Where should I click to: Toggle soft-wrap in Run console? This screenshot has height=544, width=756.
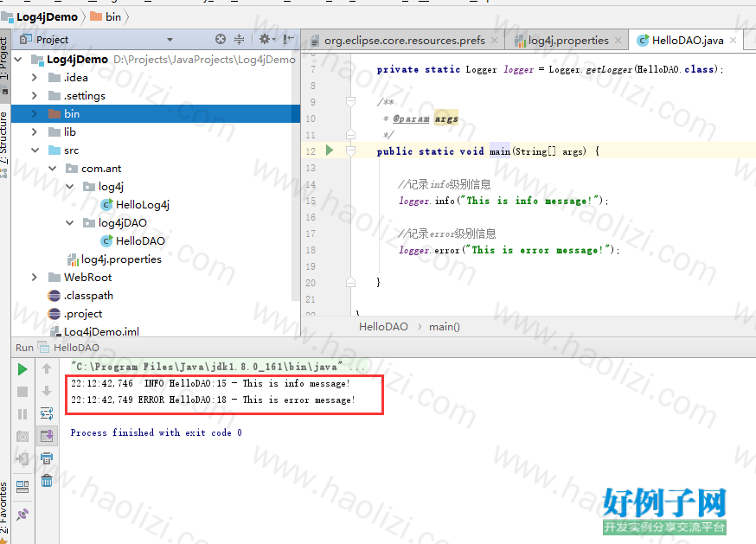[x=47, y=413]
